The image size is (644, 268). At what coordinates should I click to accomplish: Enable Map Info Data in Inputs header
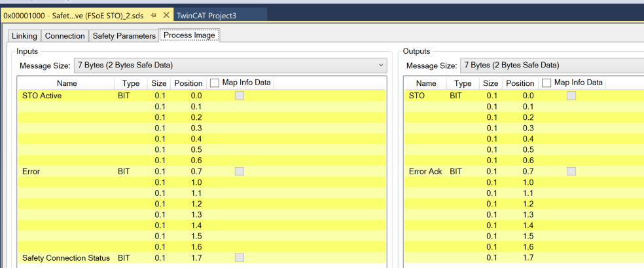pos(215,83)
